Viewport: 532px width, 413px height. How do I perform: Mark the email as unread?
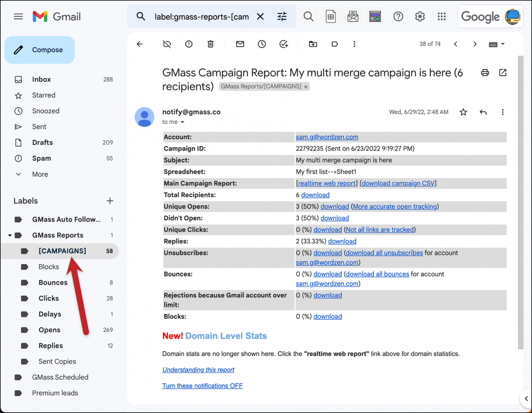(x=240, y=44)
